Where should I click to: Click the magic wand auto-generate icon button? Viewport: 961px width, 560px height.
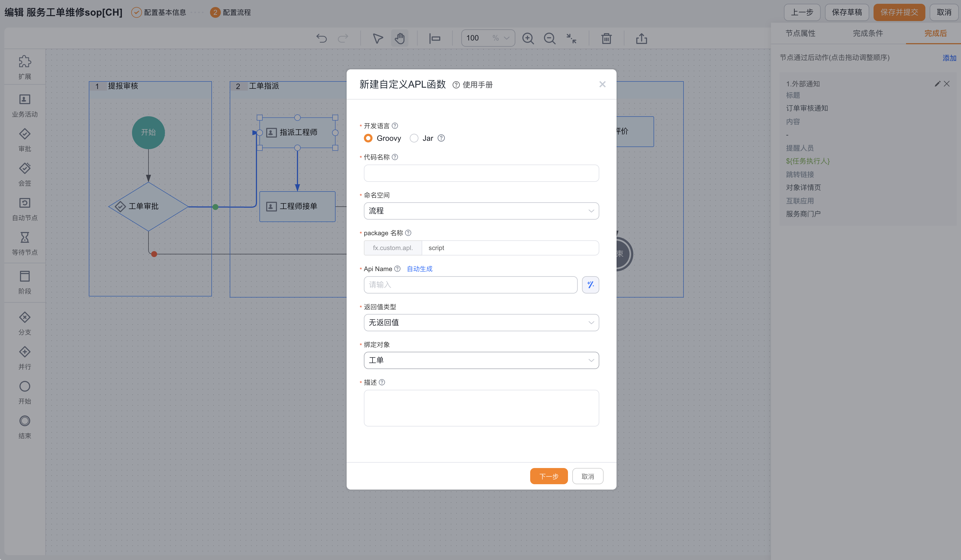point(590,285)
